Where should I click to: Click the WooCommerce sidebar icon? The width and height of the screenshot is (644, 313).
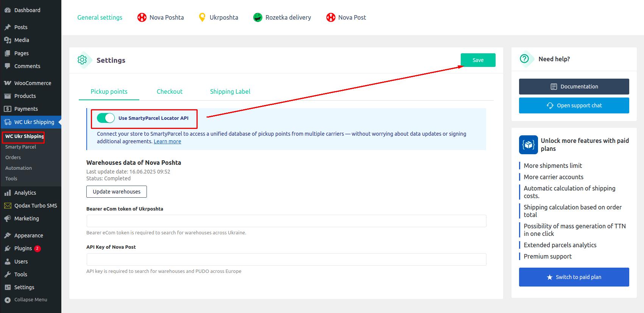pyautogui.click(x=7, y=83)
